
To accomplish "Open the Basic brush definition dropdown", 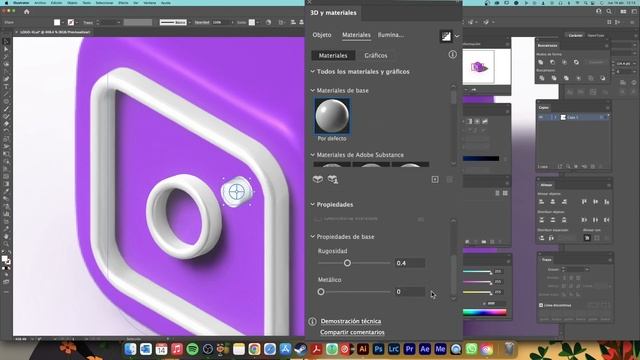I will point(189,22).
